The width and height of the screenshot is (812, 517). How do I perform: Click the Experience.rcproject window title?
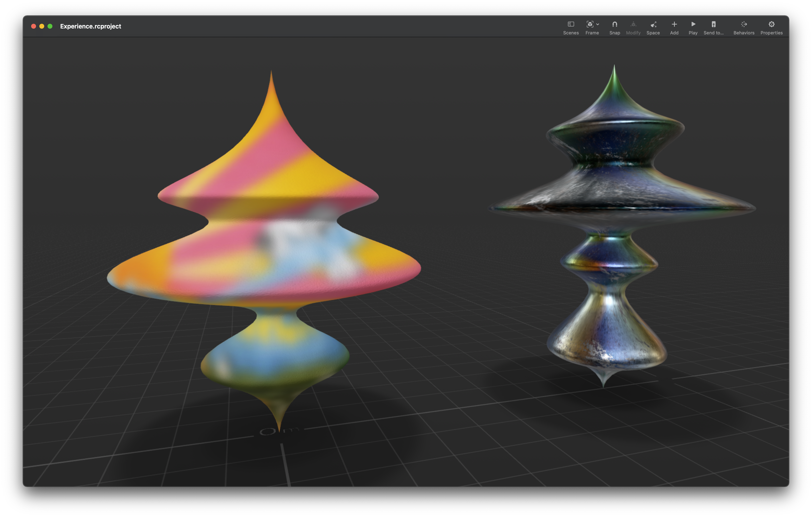90,26
